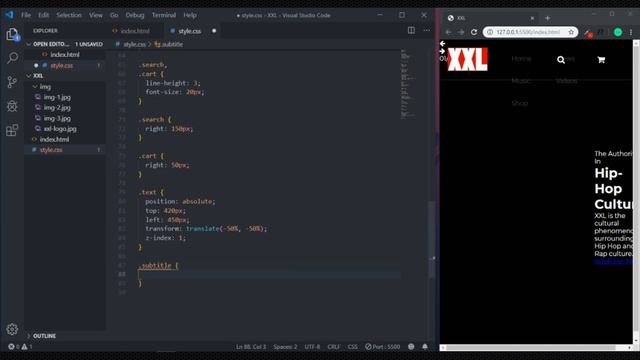The image size is (640, 360).
Task: Open Chrome three-dot menu
Action: [631, 32]
